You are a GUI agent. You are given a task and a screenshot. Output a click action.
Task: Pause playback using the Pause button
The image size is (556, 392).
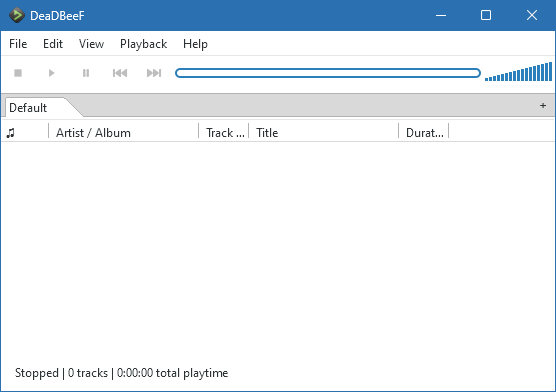click(86, 73)
